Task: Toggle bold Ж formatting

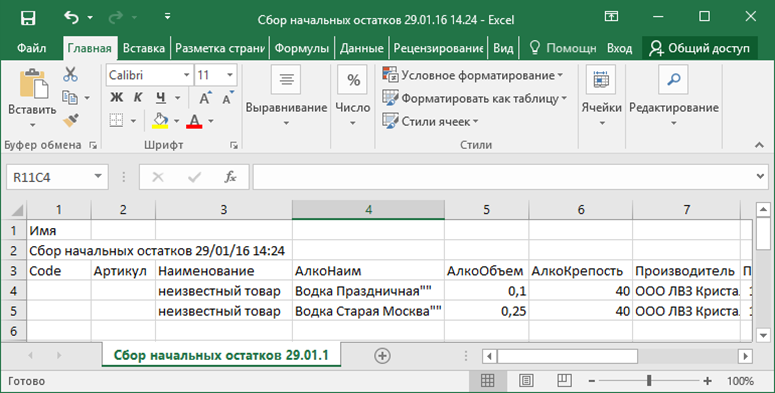Action: [x=117, y=98]
